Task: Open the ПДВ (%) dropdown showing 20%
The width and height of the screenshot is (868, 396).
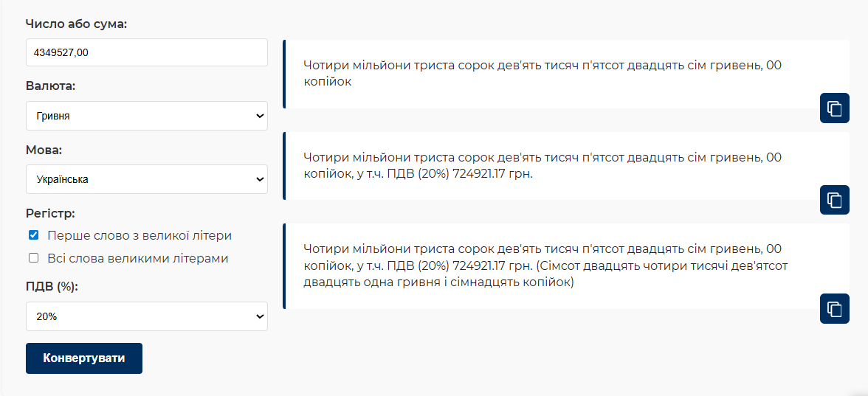Action: pos(146,316)
